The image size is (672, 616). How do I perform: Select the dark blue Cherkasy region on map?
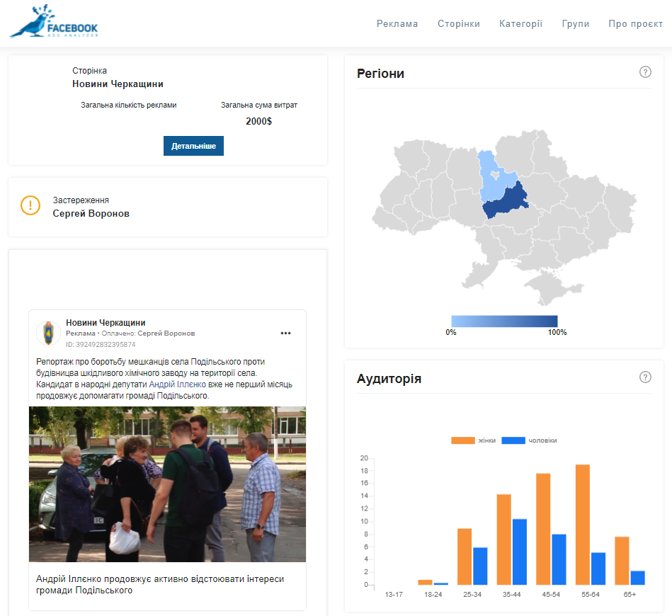coord(508,201)
